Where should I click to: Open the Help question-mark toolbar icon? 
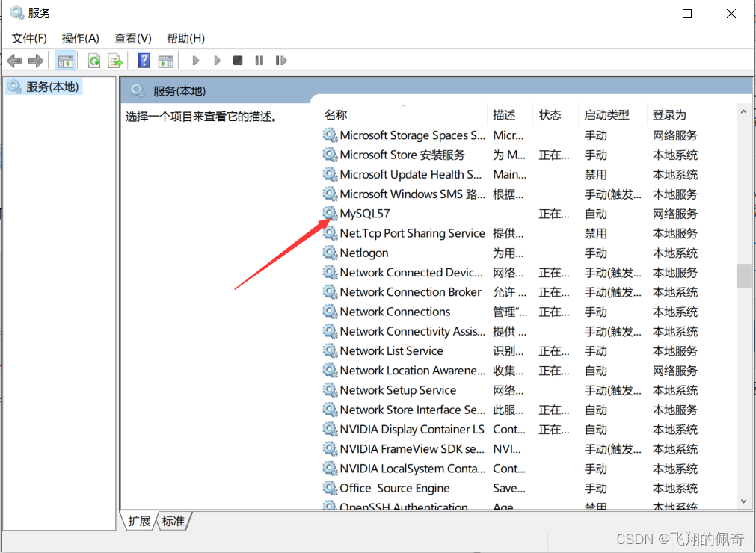click(144, 61)
